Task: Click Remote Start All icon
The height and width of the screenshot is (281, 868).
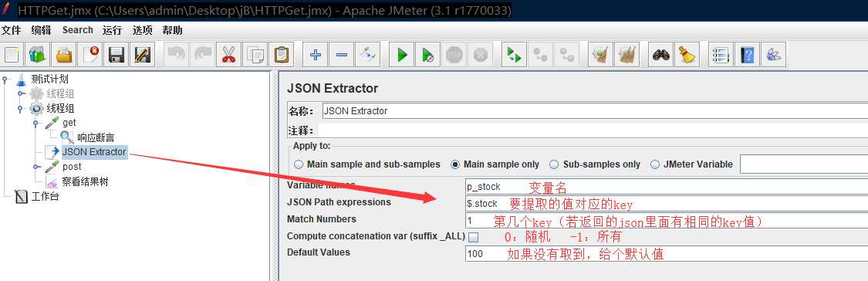Action: [515, 54]
